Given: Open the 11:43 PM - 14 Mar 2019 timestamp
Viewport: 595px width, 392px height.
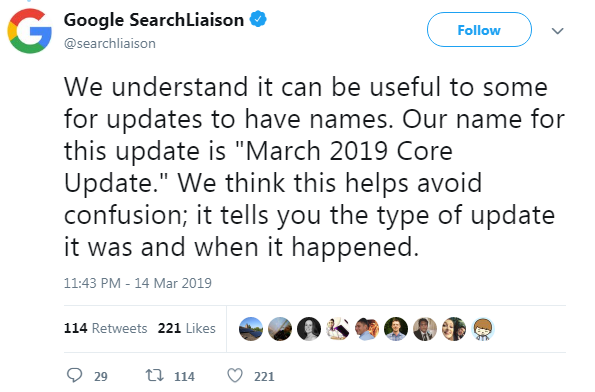Looking at the screenshot, I should click(138, 283).
